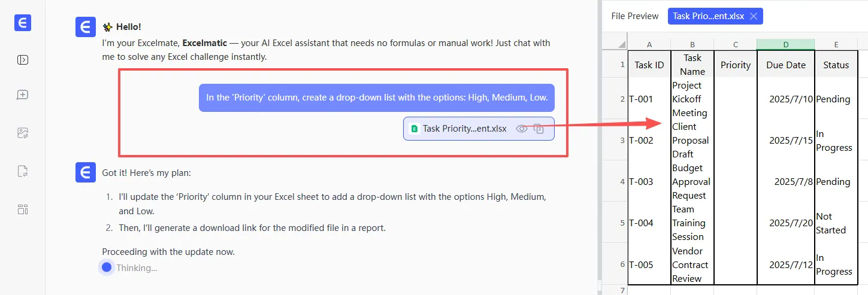The height and width of the screenshot is (295, 868).
Task: Click the Priority cell for T-003
Action: [x=735, y=181]
